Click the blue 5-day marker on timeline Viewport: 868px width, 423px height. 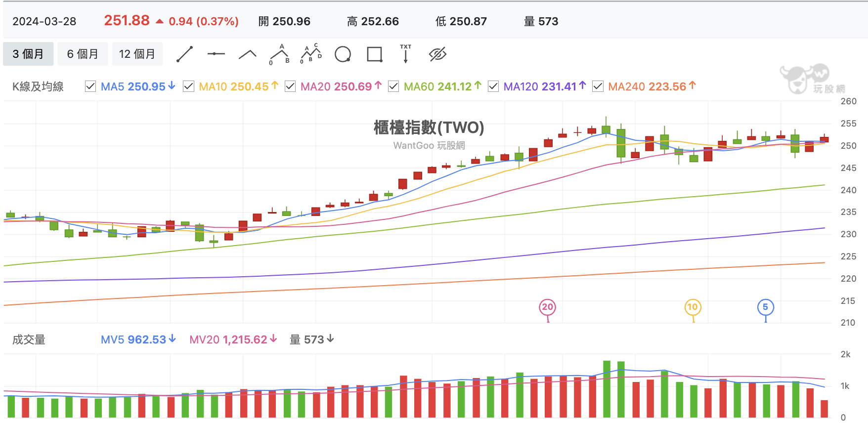point(766,307)
